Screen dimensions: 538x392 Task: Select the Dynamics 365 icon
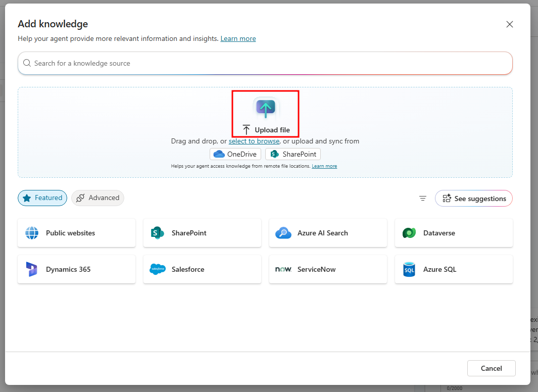click(x=31, y=269)
